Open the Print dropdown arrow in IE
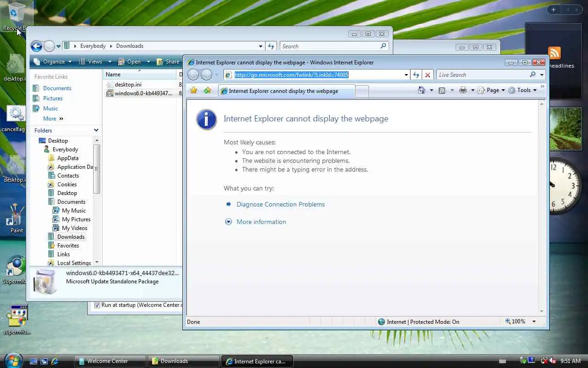The width and height of the screenshot is (588, 368). point(472,91)
